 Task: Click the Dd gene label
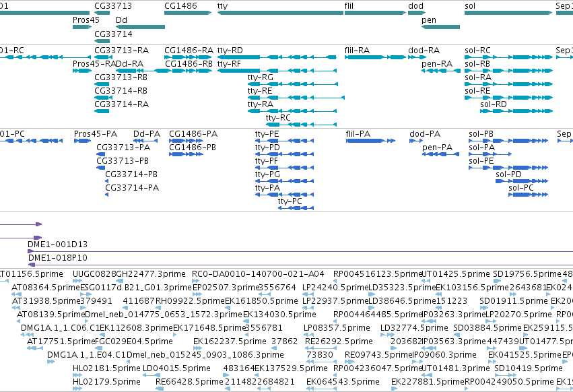point(121,20)
